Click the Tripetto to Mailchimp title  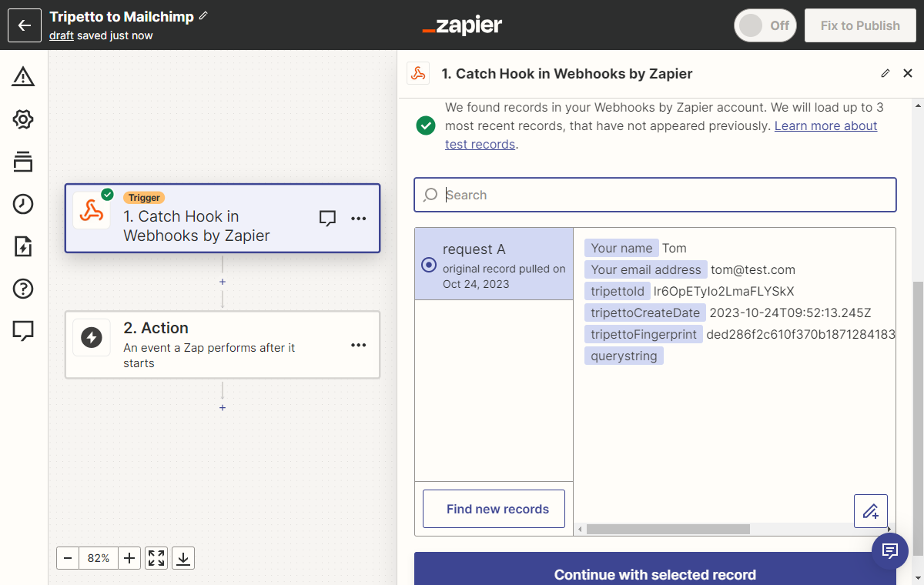(122, 16)
